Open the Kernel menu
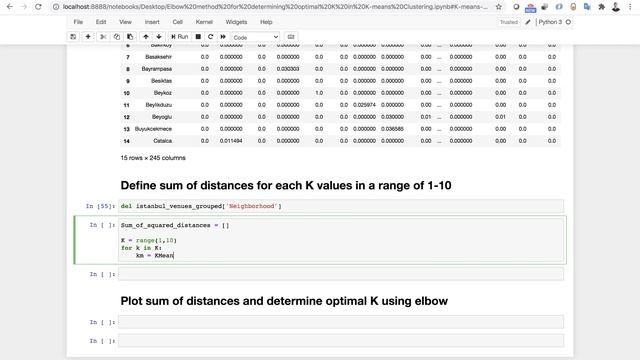Viewport: 640px width, 360px height. coord(204,22)
